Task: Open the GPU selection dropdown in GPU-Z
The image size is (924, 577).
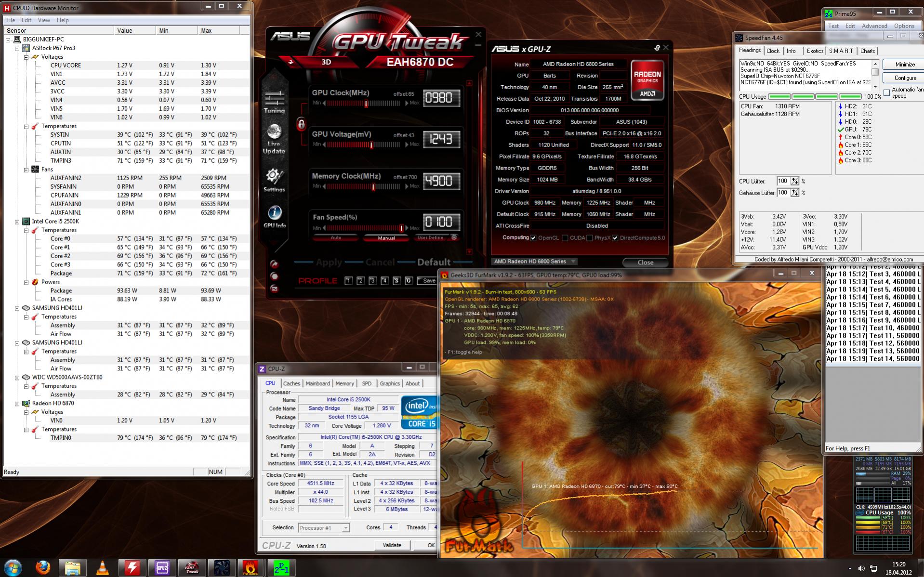Action: (535, 262)
